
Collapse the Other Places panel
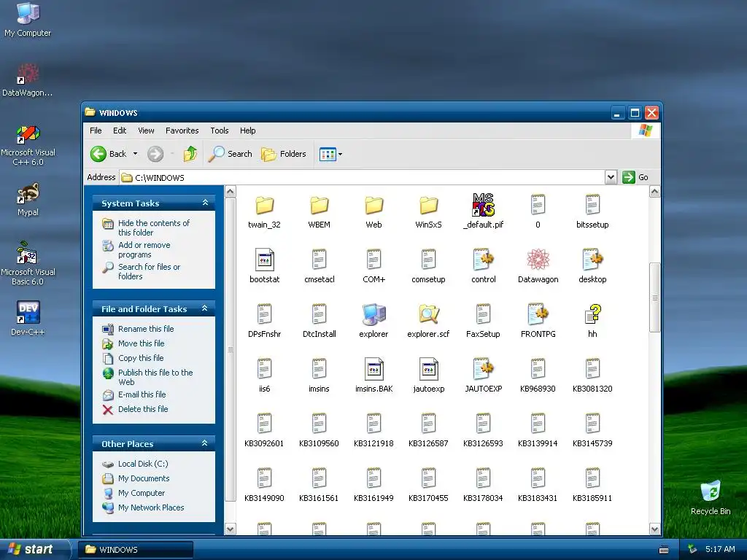pyautogui.click(x=205, y=443)
